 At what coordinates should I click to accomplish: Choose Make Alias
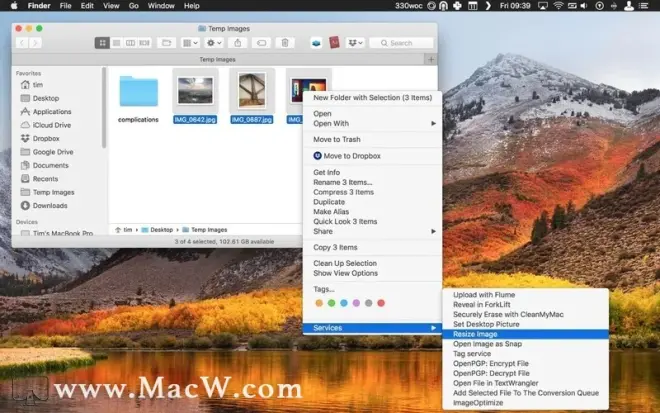point(372,212)
